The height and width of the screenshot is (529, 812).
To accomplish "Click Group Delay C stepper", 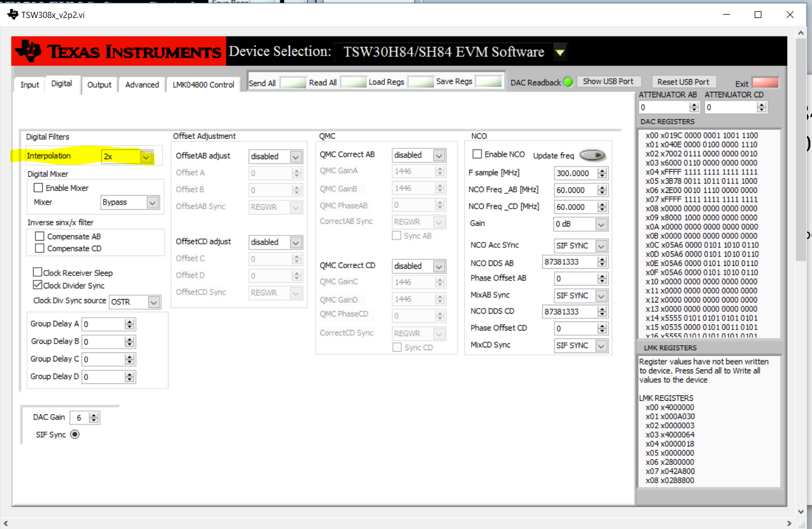I will pyautogui.click(x=130, y=359).
